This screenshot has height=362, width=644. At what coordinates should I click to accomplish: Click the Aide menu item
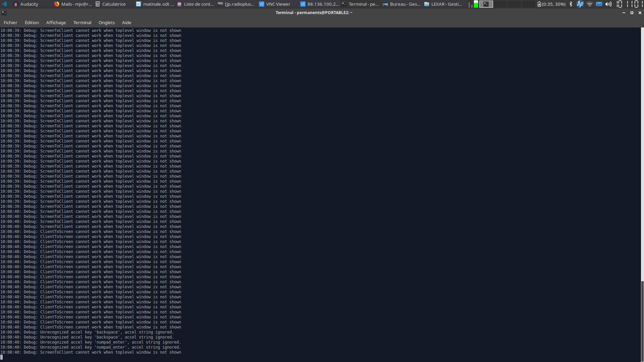click(126, 22)
